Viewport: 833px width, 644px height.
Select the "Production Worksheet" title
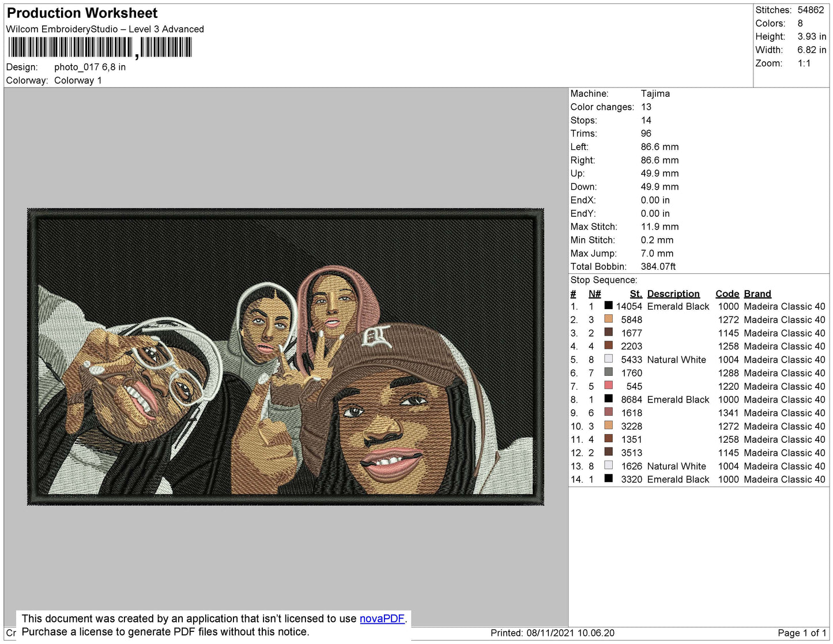click(82, 13)
